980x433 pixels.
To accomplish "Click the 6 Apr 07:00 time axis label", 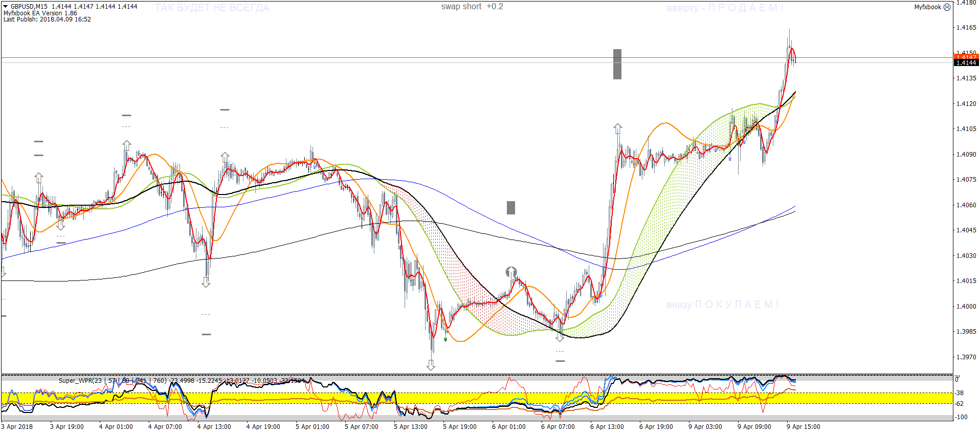I will [x=558, y=427].
